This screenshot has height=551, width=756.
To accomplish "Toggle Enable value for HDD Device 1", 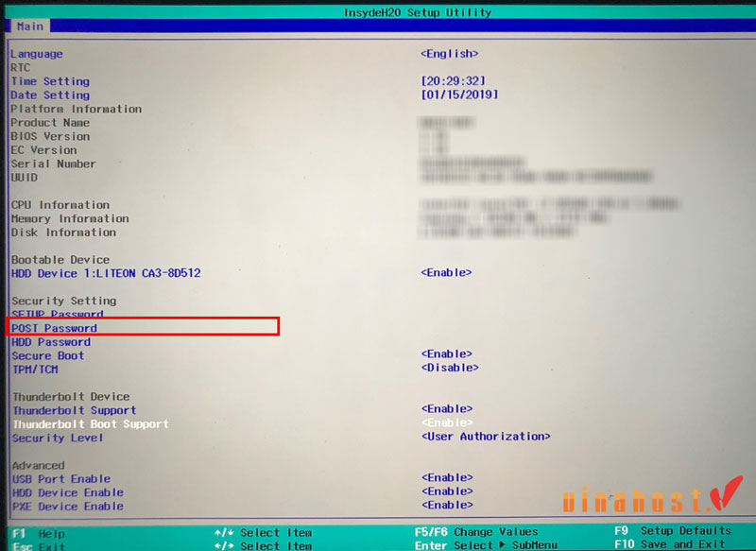I will 446,272.
